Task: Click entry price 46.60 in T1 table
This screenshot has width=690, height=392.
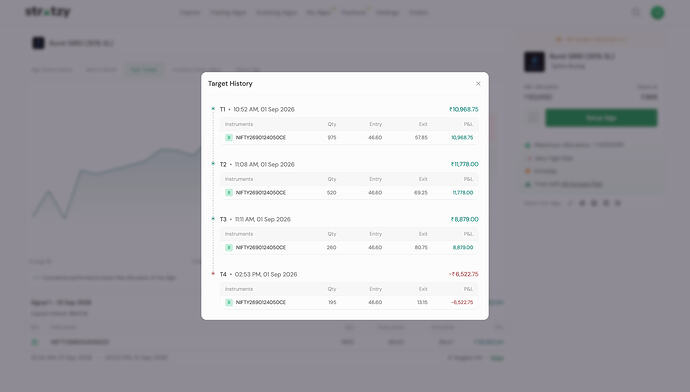Action: coord(375,138)
